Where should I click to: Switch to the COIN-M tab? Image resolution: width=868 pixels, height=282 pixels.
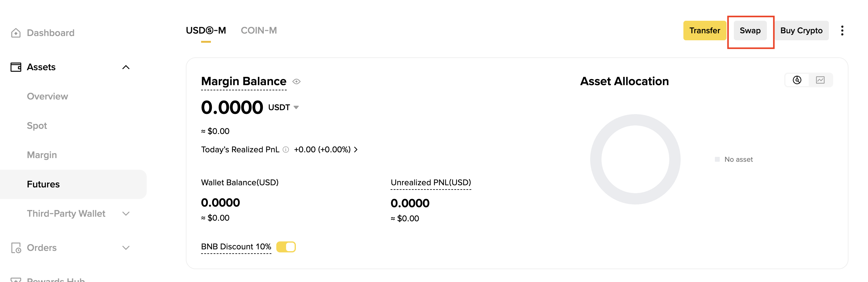pos(259,31)
